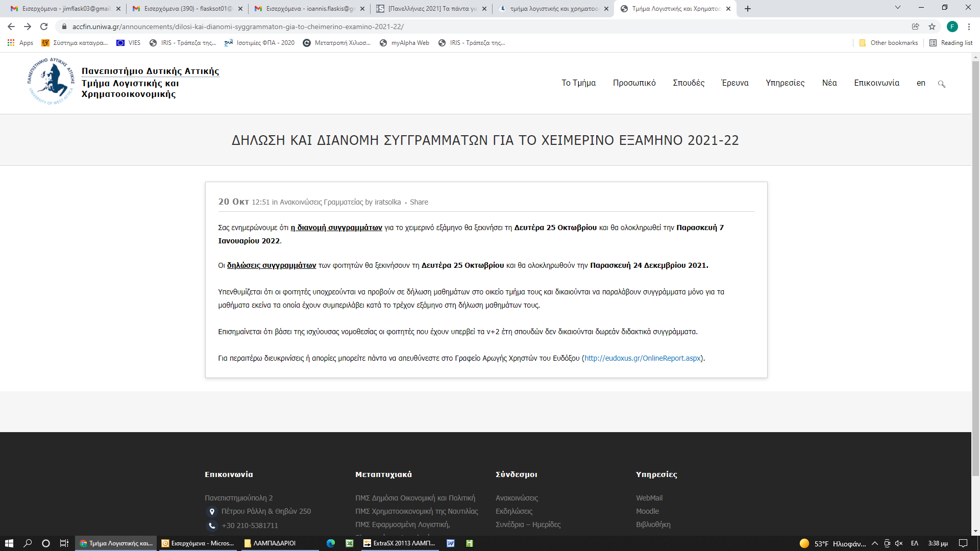Click the page vertical scrollbar
This screenshot has width=980, height=551.
coord(975,265)
